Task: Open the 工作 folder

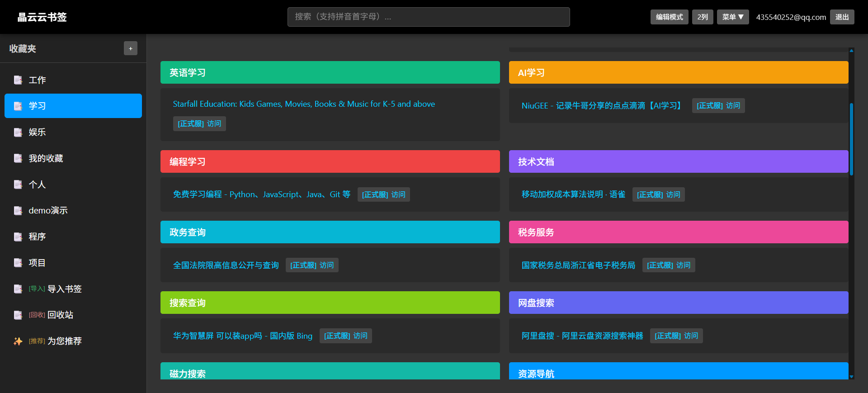Action: point(73,80)
